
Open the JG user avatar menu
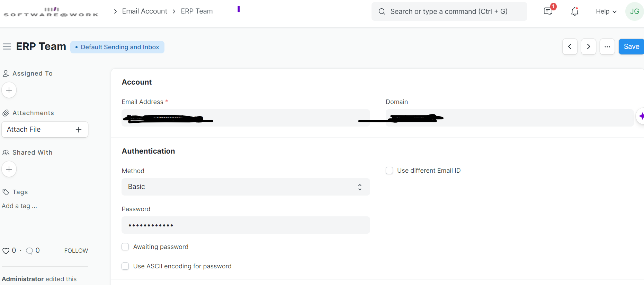click(x=634, y=11)
